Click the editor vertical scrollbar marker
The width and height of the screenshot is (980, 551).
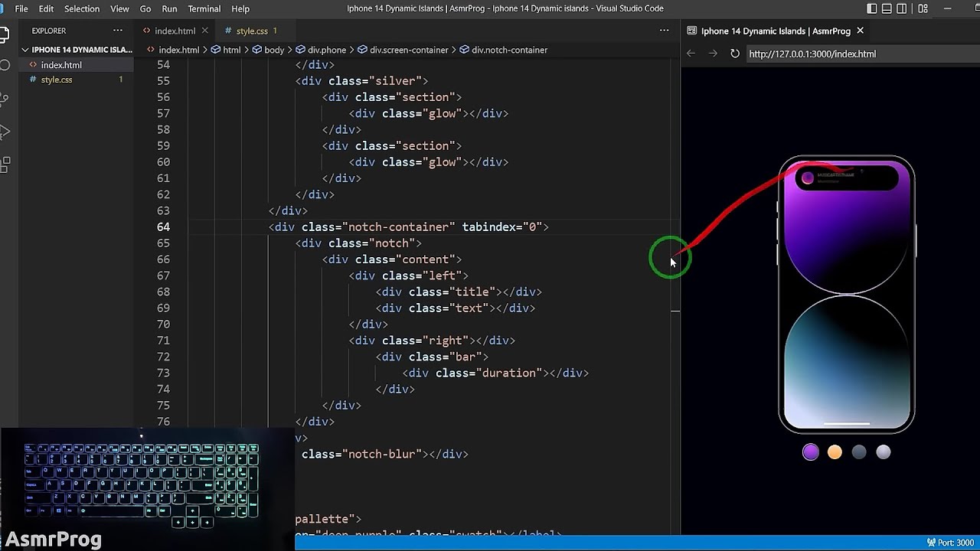pos(675,311)
